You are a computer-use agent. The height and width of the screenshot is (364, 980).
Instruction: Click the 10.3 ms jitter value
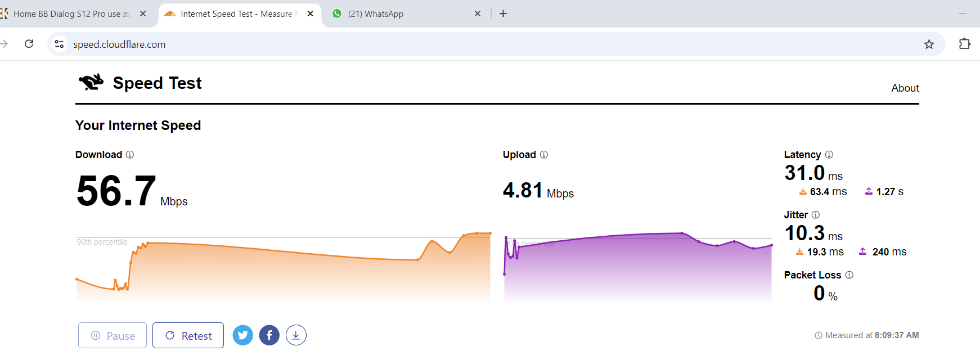tap(813, 233)
